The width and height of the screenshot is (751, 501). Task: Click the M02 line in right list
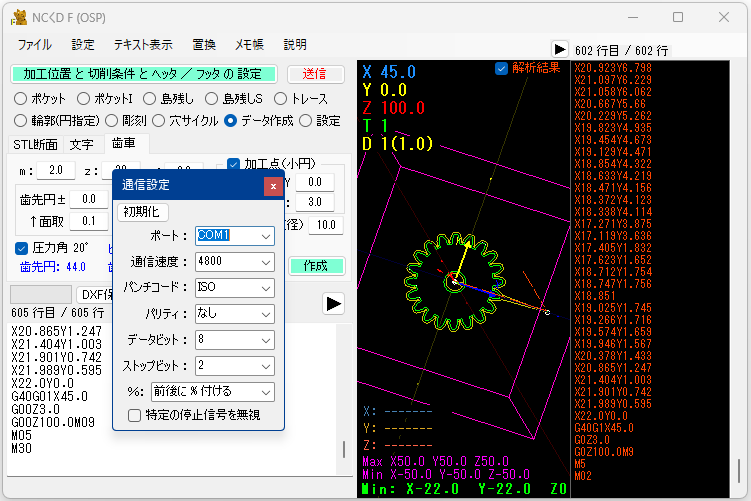pos(583,476)
